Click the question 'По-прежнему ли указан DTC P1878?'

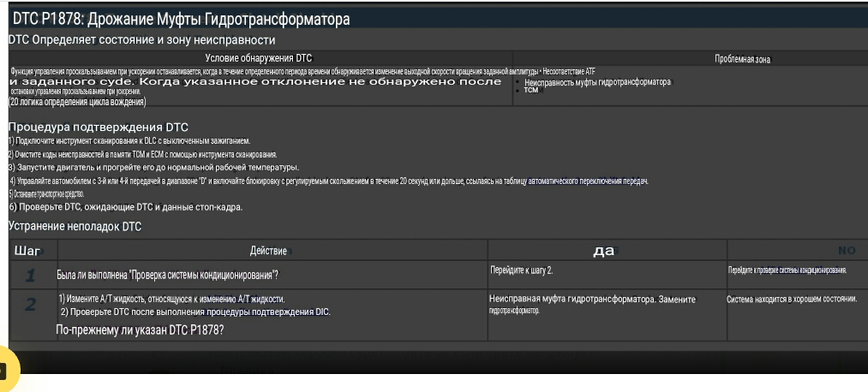tap(139, 330)
